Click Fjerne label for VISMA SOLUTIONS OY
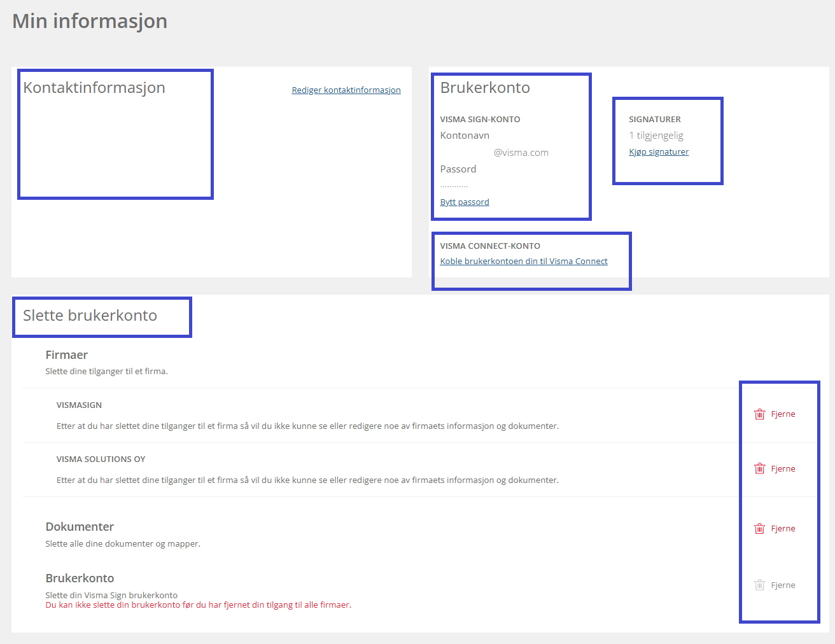 pyautogui.click(x=783, y=469)
